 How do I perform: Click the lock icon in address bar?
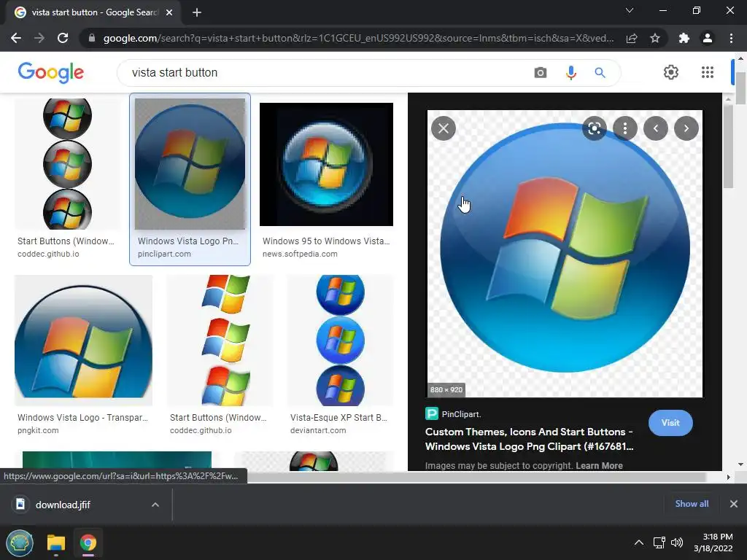tap(92, 38)
